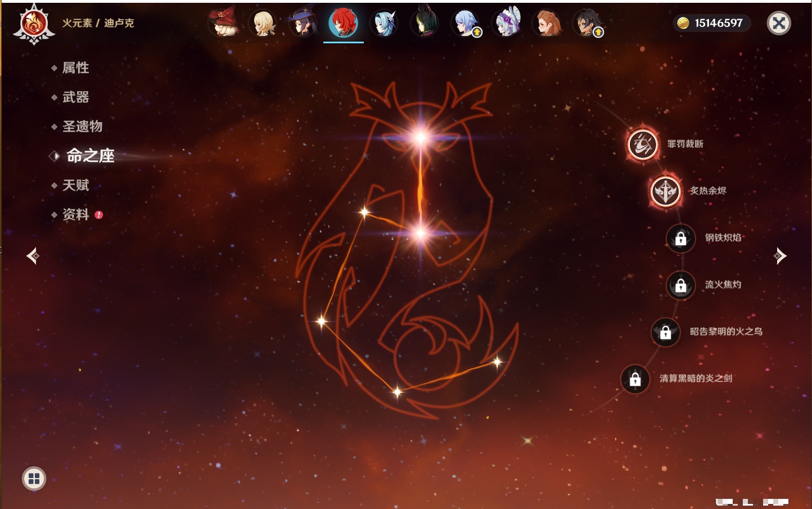Select the dark-green-haired character avatar with ears
This screenshot has height=509, width=812.
pyautogui.click(x=425, y=23)
